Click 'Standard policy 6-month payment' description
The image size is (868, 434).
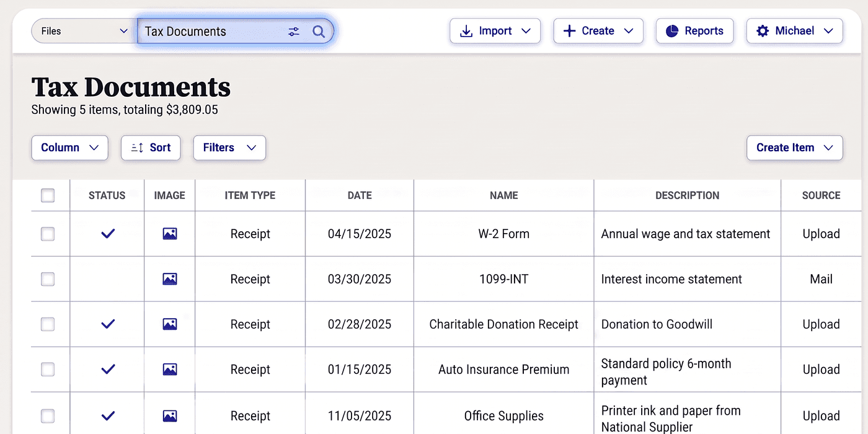click(x=666, y=372)
